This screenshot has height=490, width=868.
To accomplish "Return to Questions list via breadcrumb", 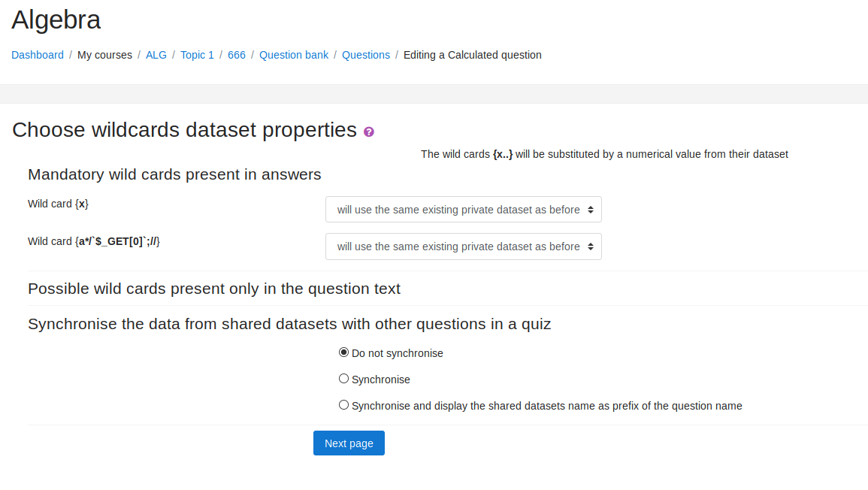I will pyautogui.click(x=366, y=55).
